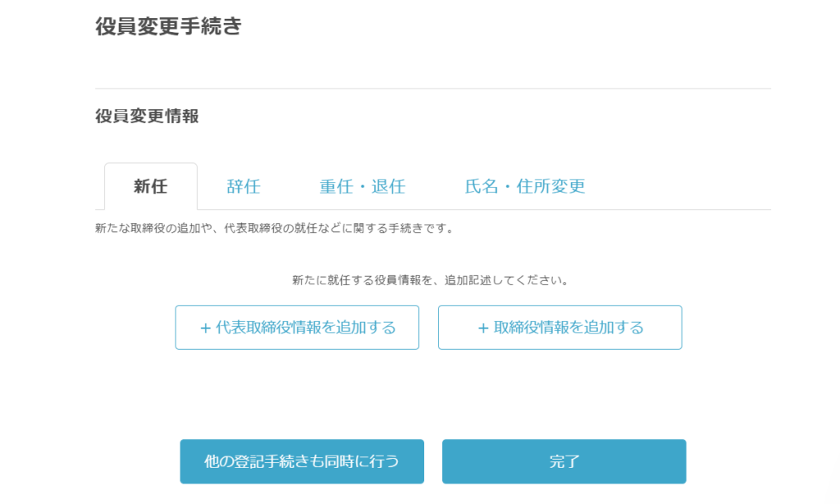The image size is (840, 504).
Task: Add a new director (取締役) entry
Action: tap(559, 328)
